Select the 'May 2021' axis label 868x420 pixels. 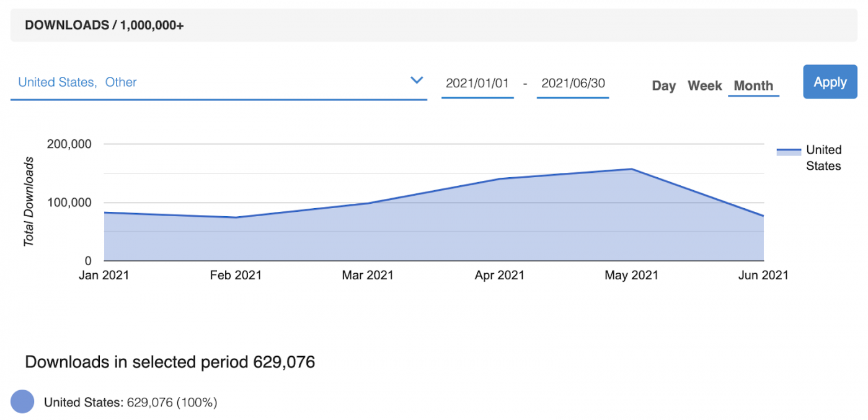point(631,275)
